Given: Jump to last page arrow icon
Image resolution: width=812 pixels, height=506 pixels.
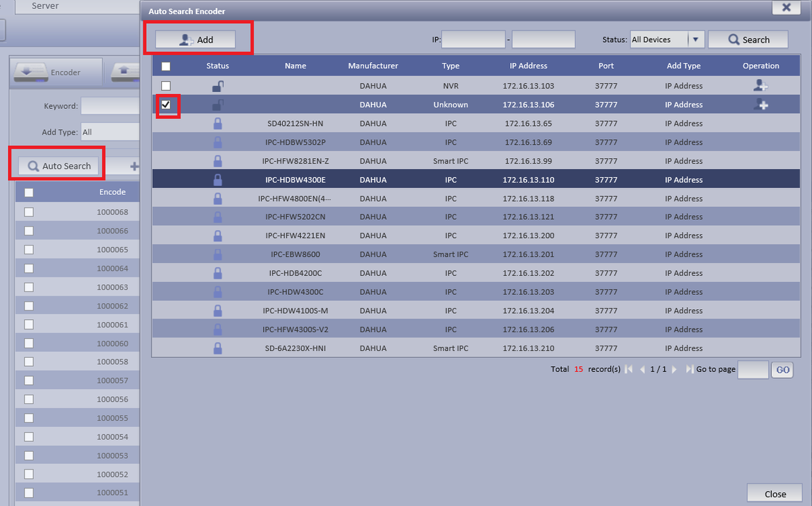Looking at the screenshot, I should tap(690, 369).
